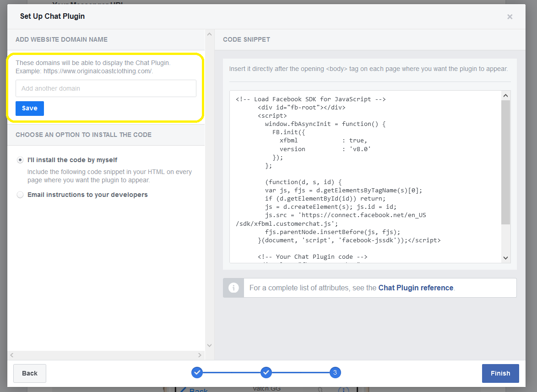Click the example URL originalcoastclothing.com text
The image size is (537, 392).
(x=98, y=71)
